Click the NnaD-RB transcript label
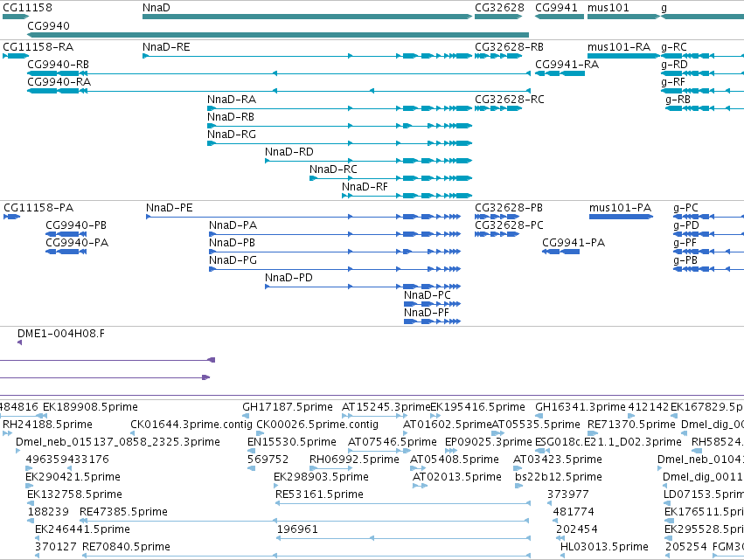This screenshot has width=744, height=560. pyautogui.click(x=231, y=117)
